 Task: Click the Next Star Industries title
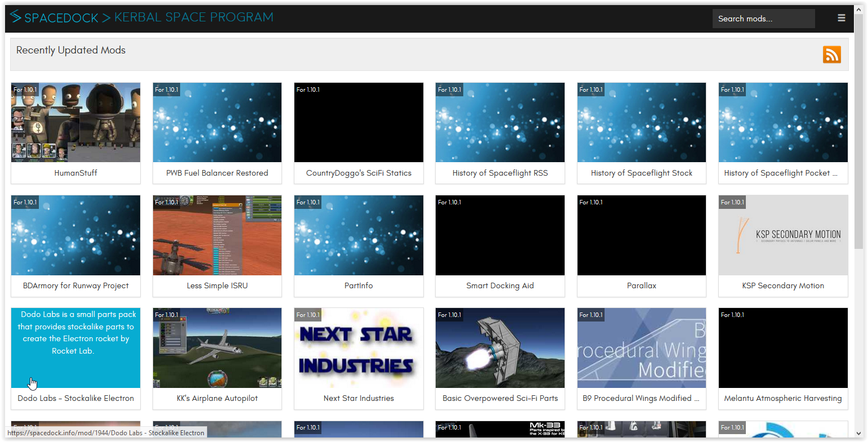(359, 398)
